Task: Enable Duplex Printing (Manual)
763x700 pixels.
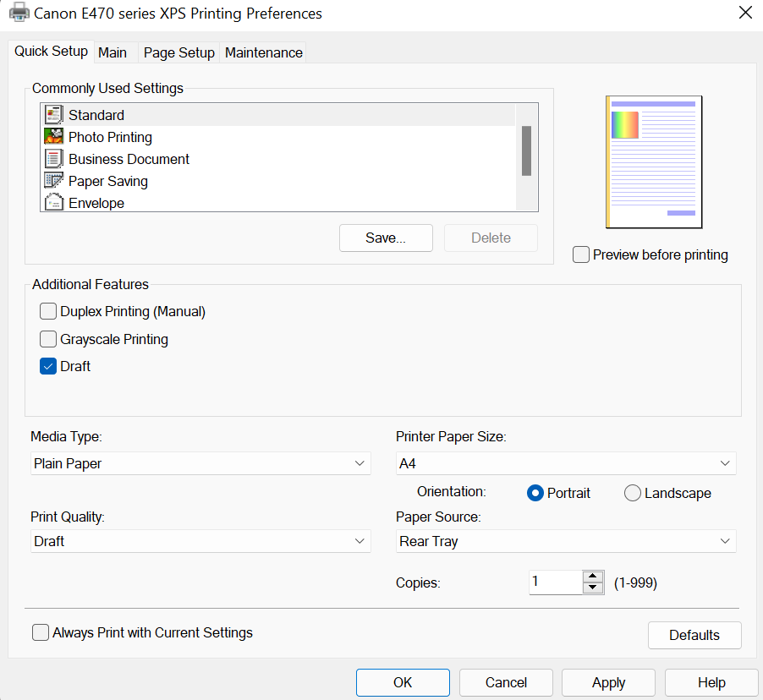Action: pos(48,311)
